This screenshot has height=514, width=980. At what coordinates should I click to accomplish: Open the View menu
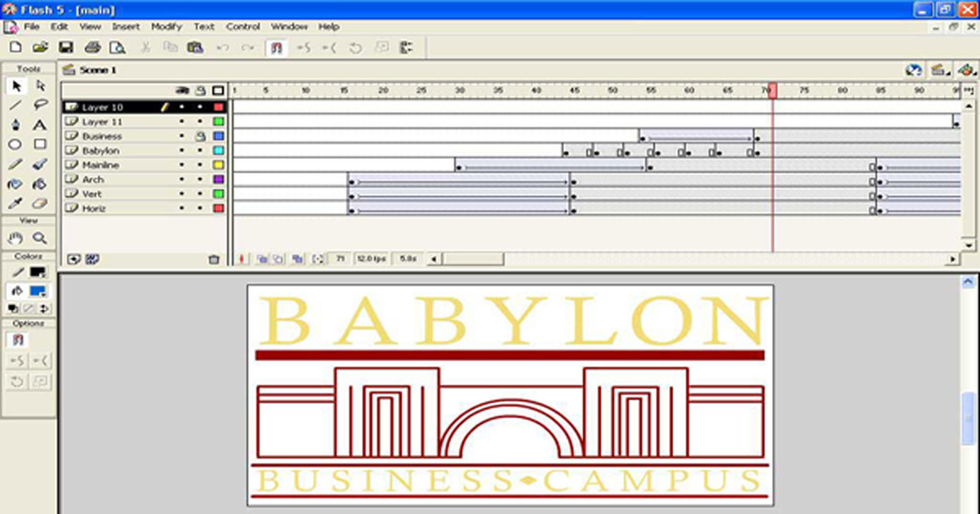click(x=90, y=26)
